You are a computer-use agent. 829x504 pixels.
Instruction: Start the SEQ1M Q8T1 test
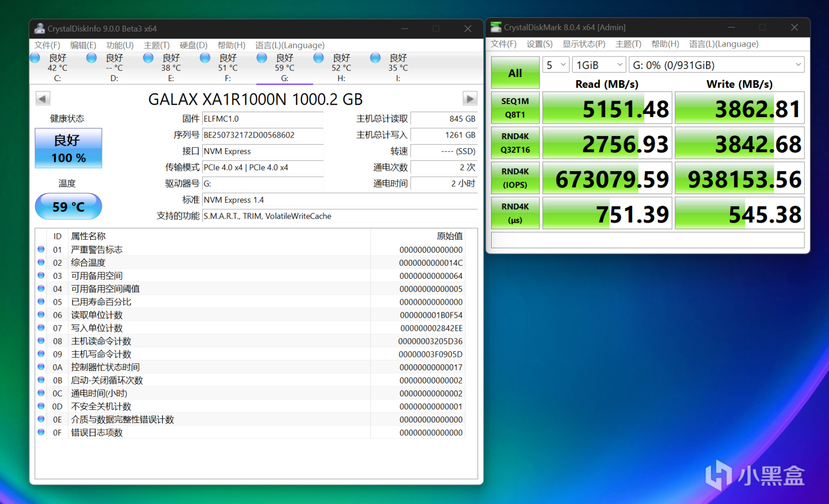click(515, 108)
